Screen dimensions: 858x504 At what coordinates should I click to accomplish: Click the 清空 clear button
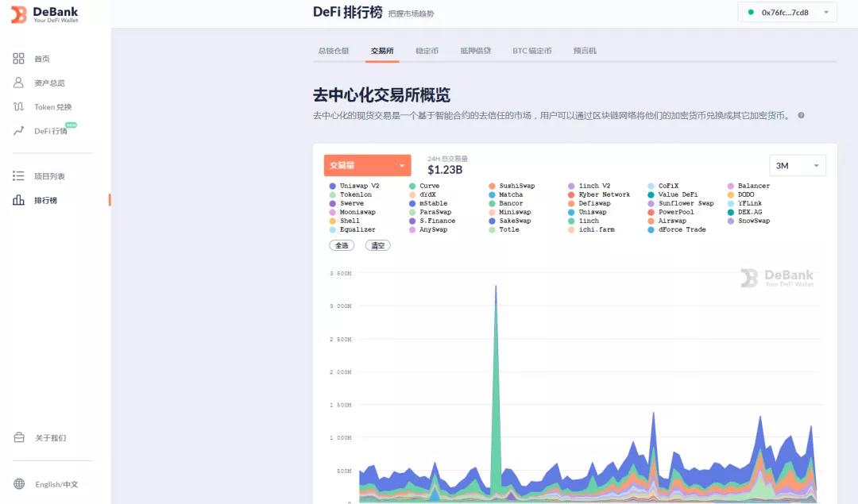(x=377, y=245)
